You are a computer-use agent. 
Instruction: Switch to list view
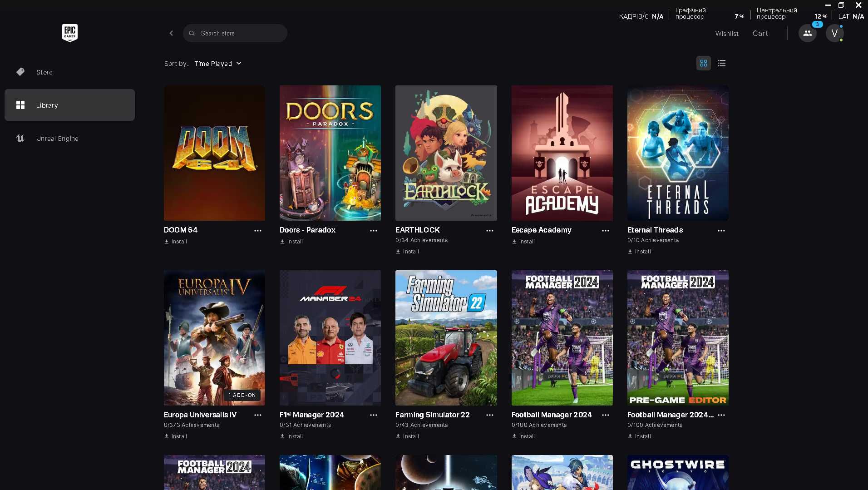click(x=721, y=63)
